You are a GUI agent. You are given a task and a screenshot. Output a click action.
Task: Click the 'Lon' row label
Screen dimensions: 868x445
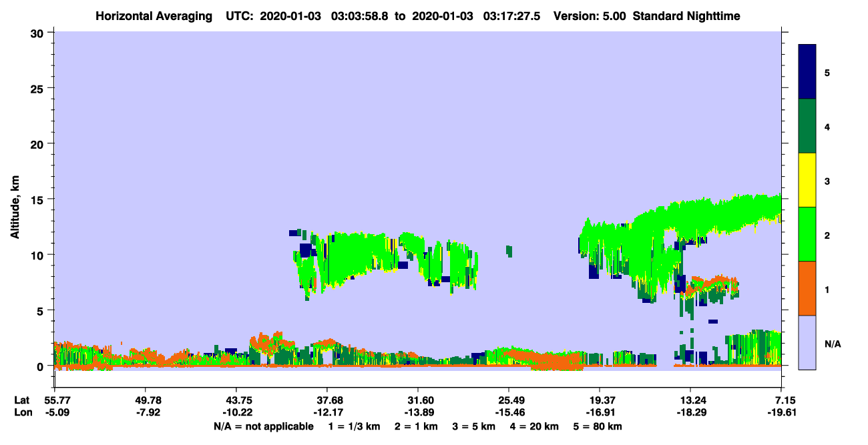22,413
